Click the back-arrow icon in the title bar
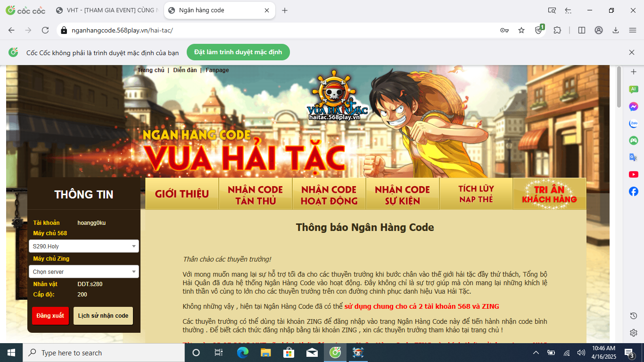 (x=568, y=10)
